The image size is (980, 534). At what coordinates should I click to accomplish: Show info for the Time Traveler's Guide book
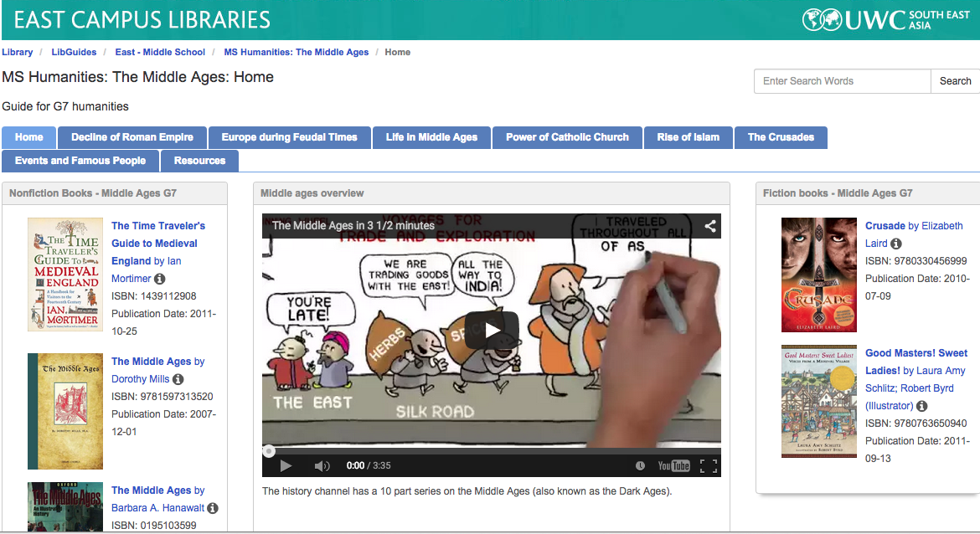[159, 279]
